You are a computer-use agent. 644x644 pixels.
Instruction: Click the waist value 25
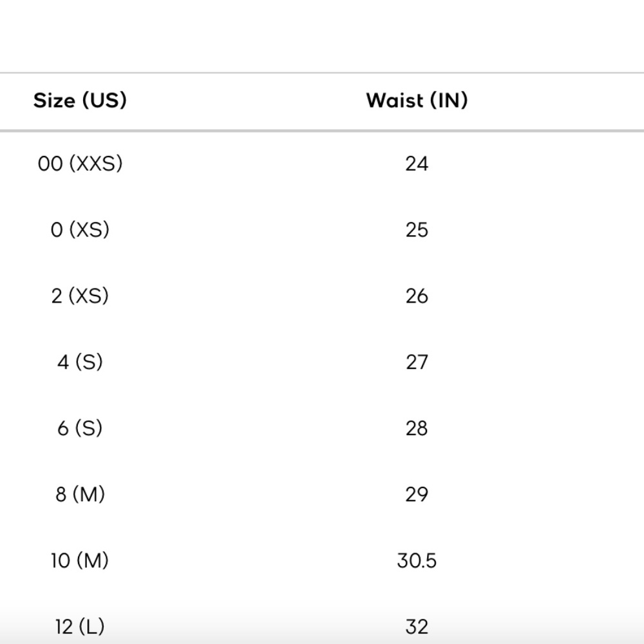[417, 230]
